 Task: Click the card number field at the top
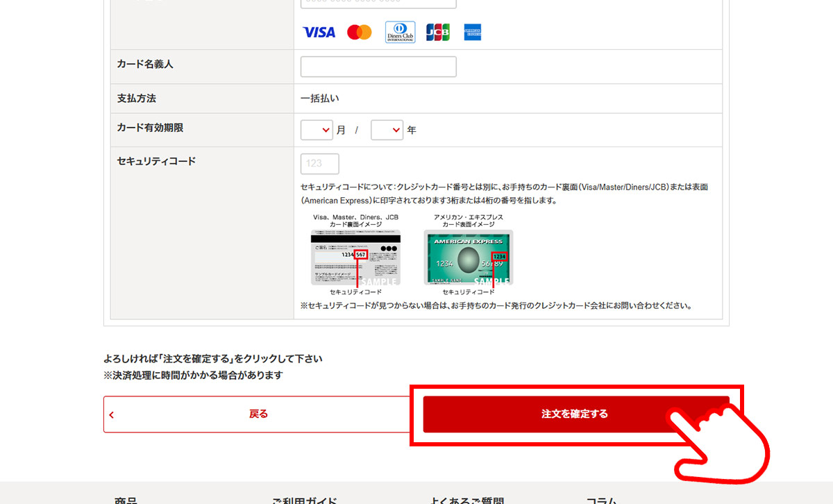pyautogui.click(x=378, y=3)
